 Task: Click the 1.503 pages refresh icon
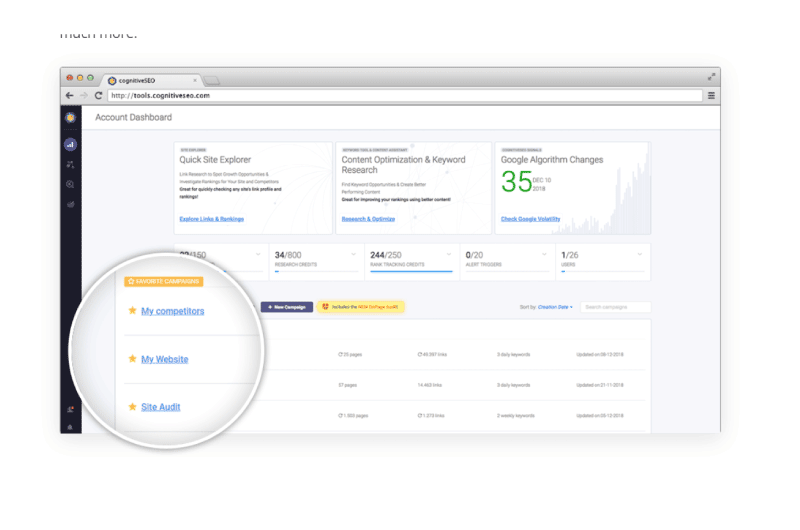coord(340,416)
